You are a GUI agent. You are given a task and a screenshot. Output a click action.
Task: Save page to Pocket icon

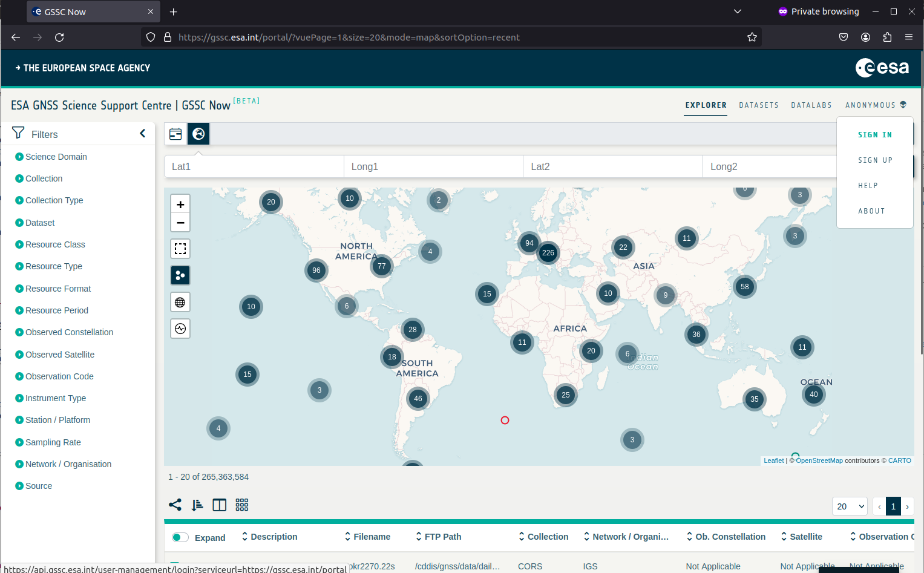[x=844, y=38]
